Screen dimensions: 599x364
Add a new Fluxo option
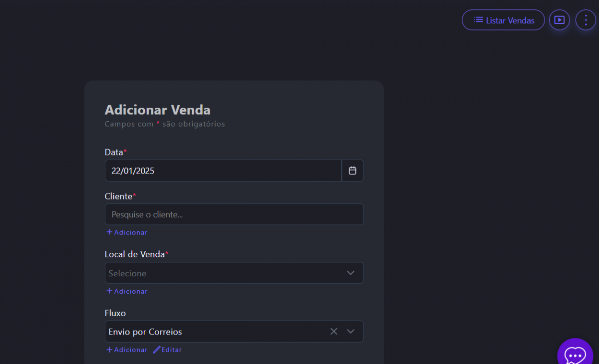click(x=127, y=350)
